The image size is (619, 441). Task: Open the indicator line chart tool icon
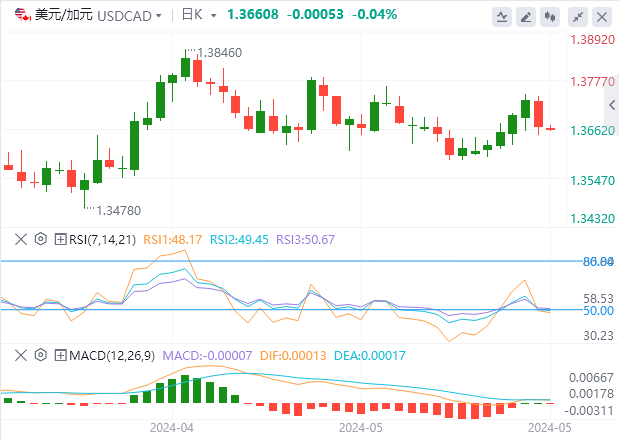[502, 17]
